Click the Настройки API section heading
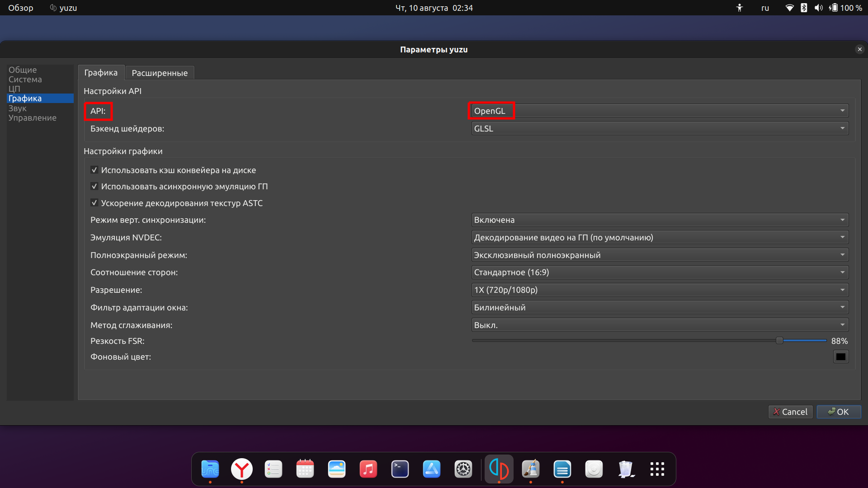 pos(113,91)
